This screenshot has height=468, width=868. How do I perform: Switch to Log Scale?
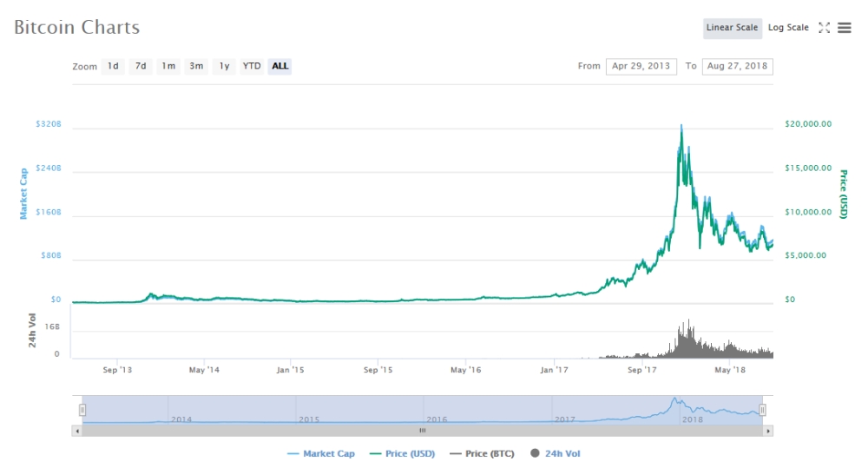[x=788, y=28]
